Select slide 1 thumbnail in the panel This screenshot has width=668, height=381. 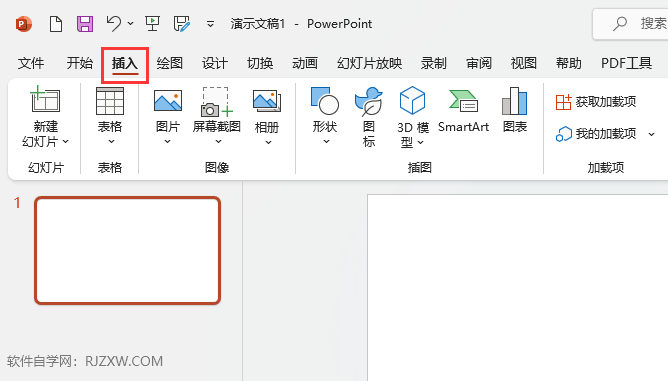coord(127,251)
